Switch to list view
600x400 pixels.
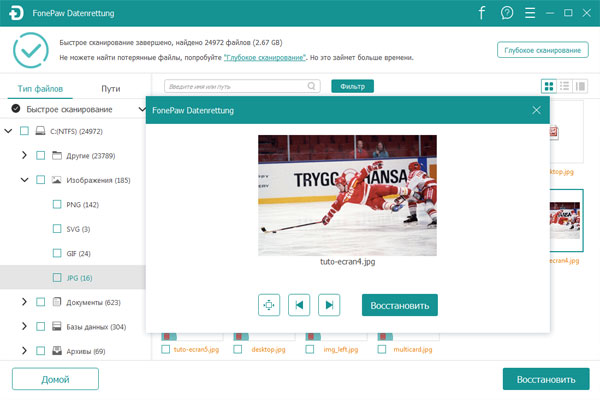tap(565, 86)
